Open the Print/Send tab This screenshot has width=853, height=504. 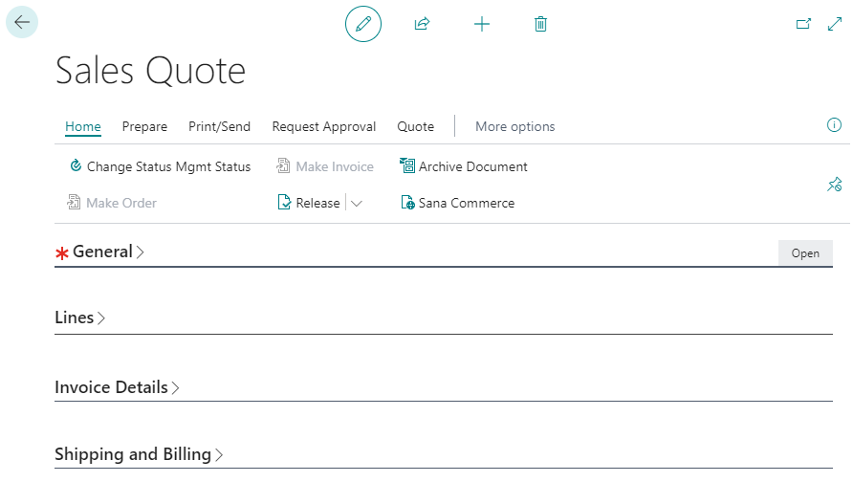point(219,126)
